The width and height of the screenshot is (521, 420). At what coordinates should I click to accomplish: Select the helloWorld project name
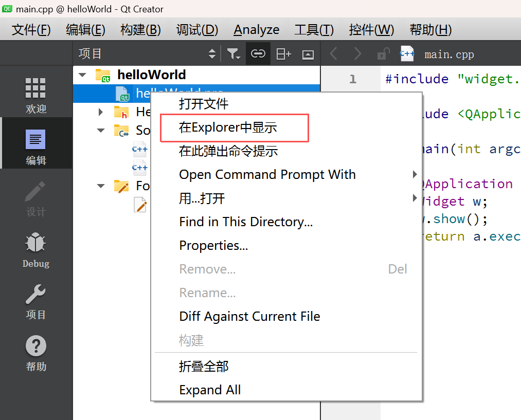[152, 75]
